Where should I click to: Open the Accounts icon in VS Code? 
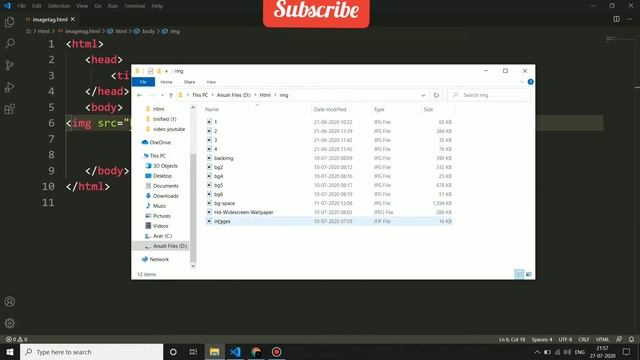pos(9,302)
